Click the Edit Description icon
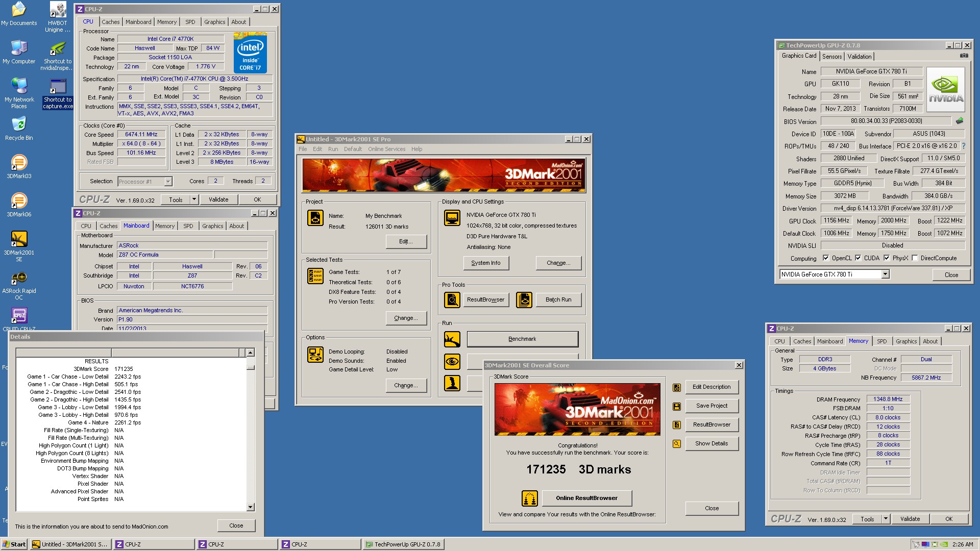Image resolution: width=980 pixels, height=551 pixels. tap(676, 388)
